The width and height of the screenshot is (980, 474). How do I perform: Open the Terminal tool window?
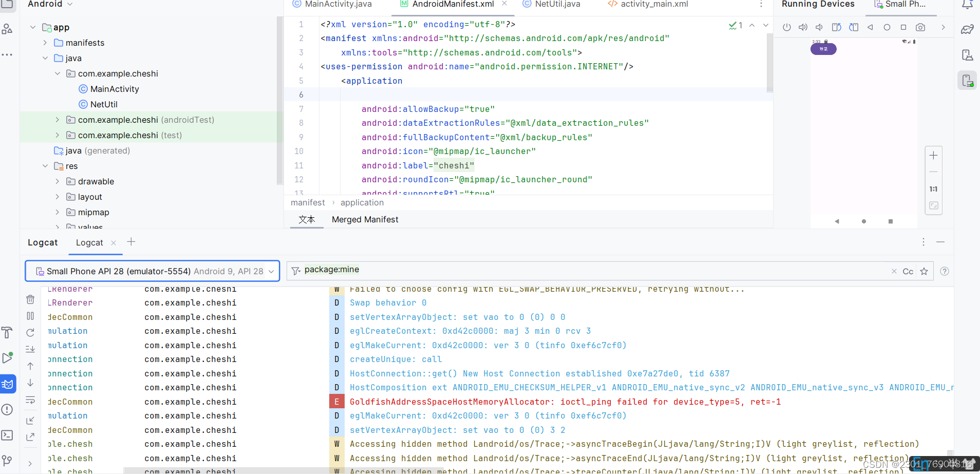coord(7,435)
